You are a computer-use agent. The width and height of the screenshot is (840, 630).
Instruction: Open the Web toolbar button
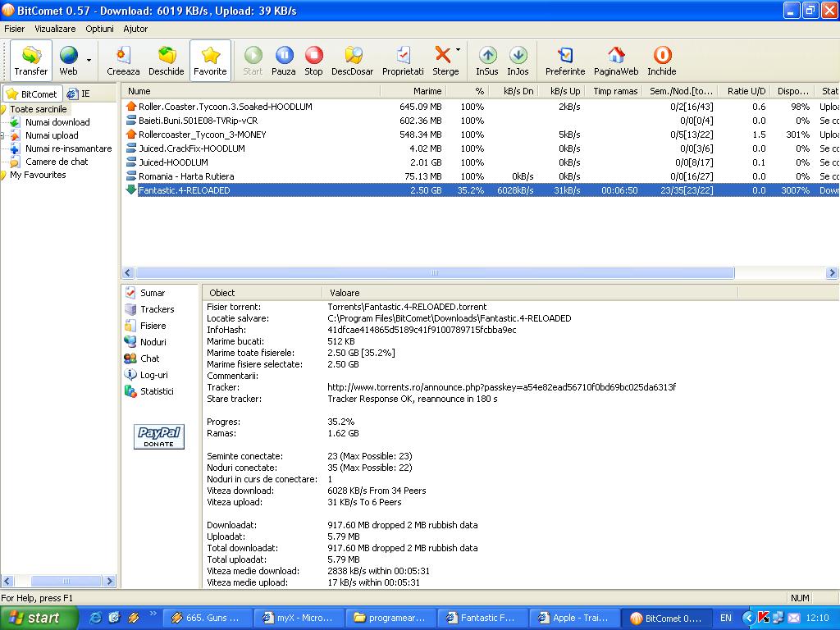coord(69,61)
